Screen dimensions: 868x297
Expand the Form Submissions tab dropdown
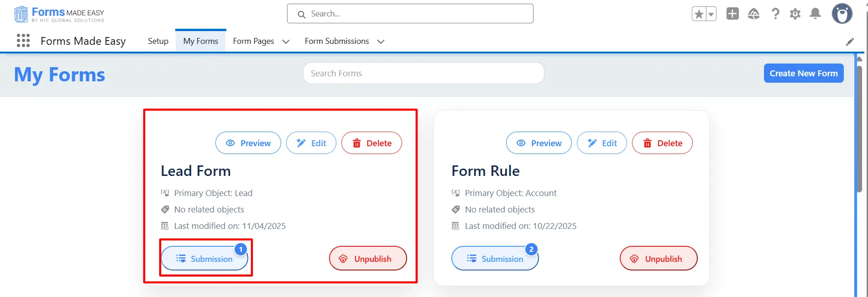coord(381,42)
